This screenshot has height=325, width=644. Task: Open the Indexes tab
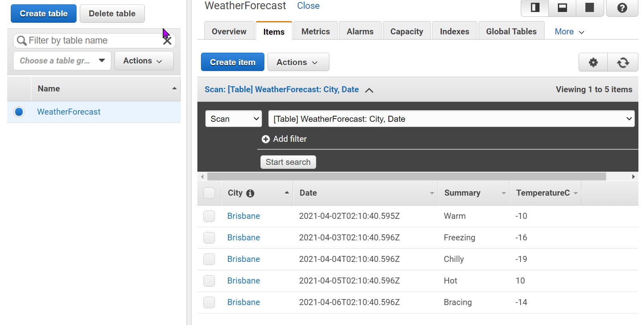pos(455,31)
